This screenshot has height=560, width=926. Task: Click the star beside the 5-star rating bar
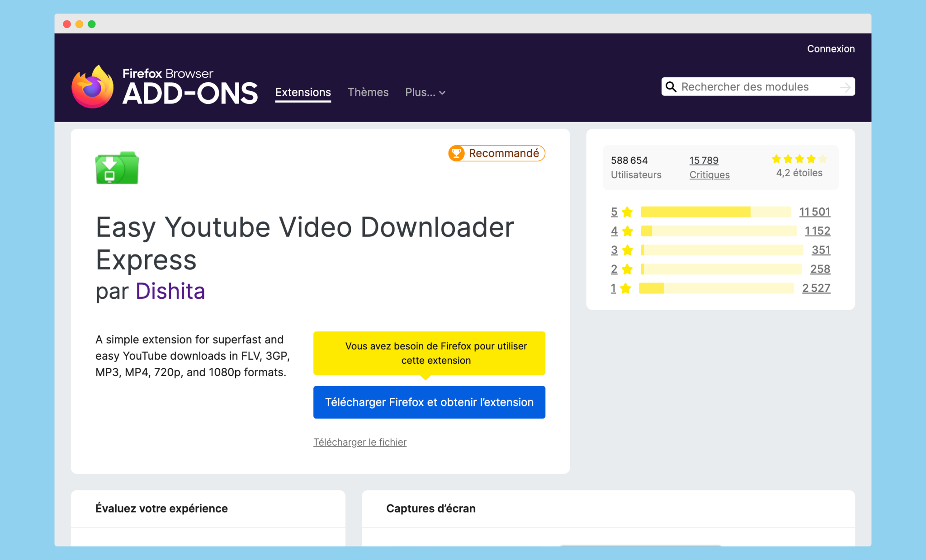(628, 212)
